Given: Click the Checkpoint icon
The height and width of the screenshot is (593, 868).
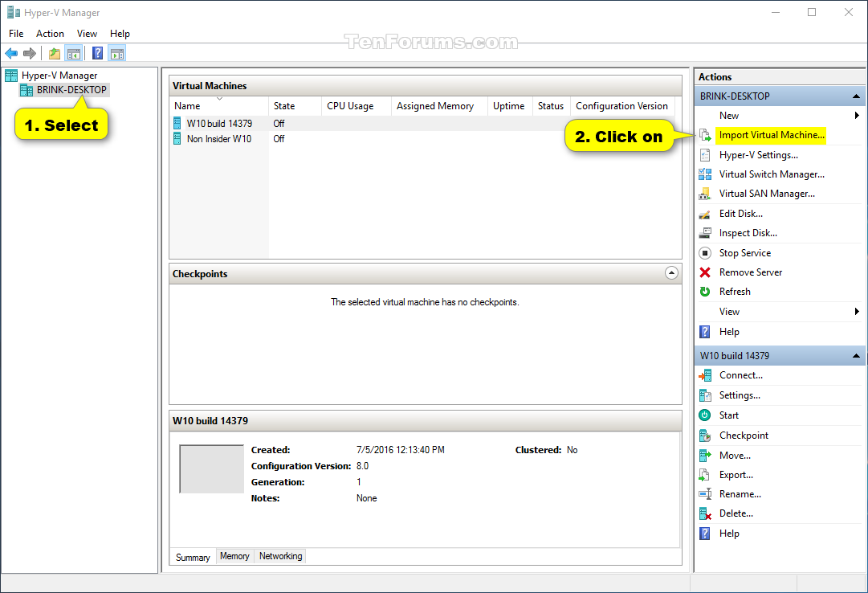Looking at the screenshot, I should [x=705, y=436].
